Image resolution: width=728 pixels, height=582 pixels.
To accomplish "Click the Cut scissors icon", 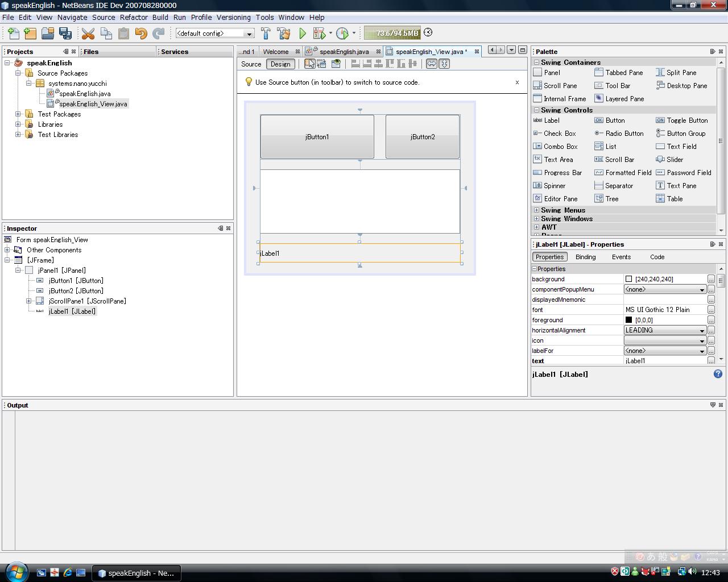I will pos(88,34).
